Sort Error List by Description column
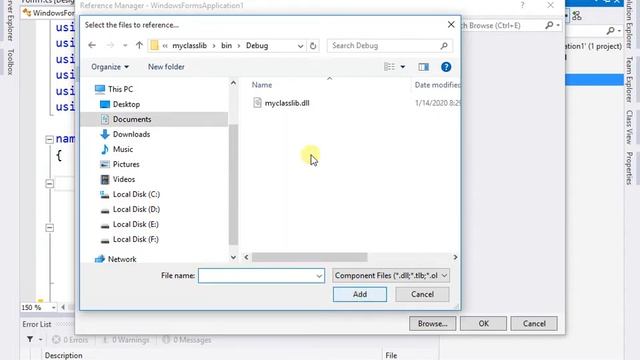This screenshot has height=360, width=640. tap(63, 356)
